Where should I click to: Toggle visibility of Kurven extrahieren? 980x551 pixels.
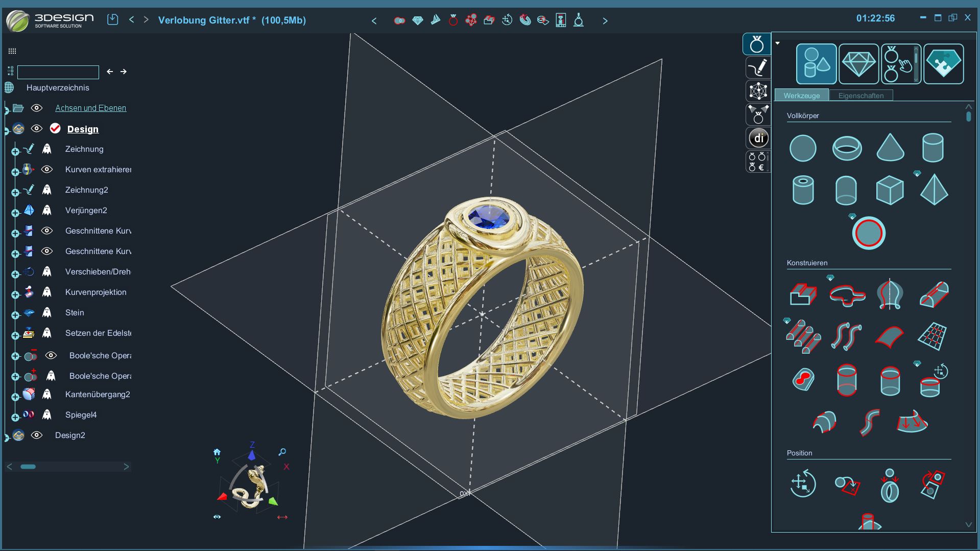47,169
